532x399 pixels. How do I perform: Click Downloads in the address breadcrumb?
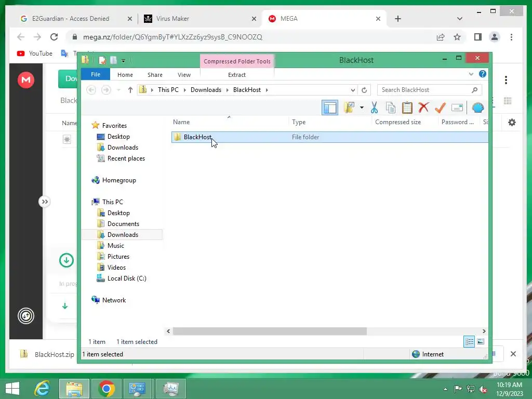(206, 90)
